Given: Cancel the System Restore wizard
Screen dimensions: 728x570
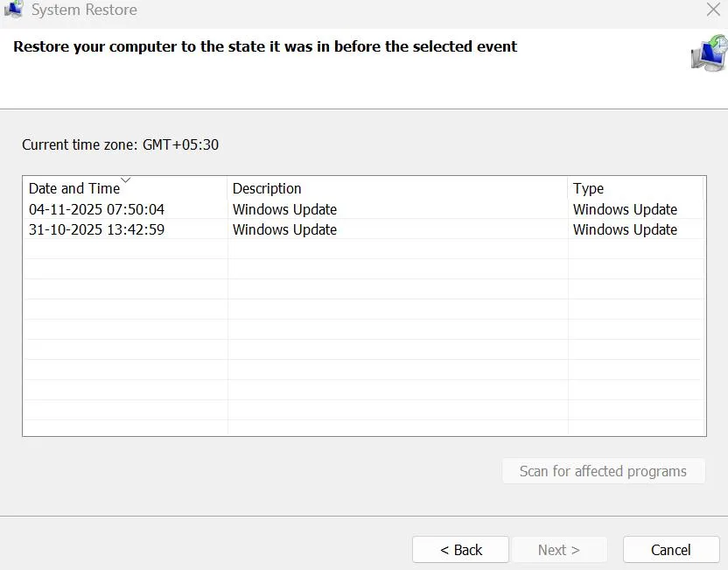Looking at the screenshot, I should [671, 550].
